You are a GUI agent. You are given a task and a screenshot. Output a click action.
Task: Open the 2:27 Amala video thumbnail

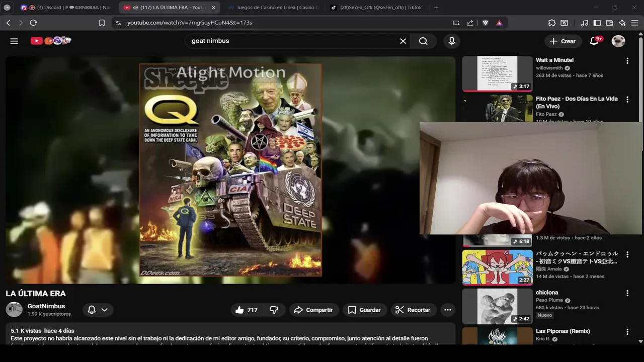(497, 267)
